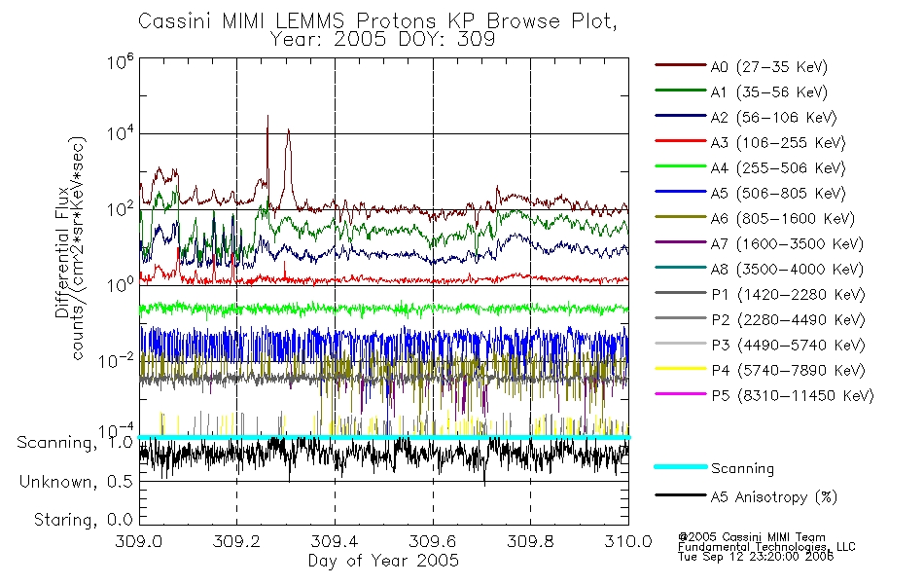924x584 pixels.
Task: Click x-axis tick label '309.4'
Action: click(335, 541)
